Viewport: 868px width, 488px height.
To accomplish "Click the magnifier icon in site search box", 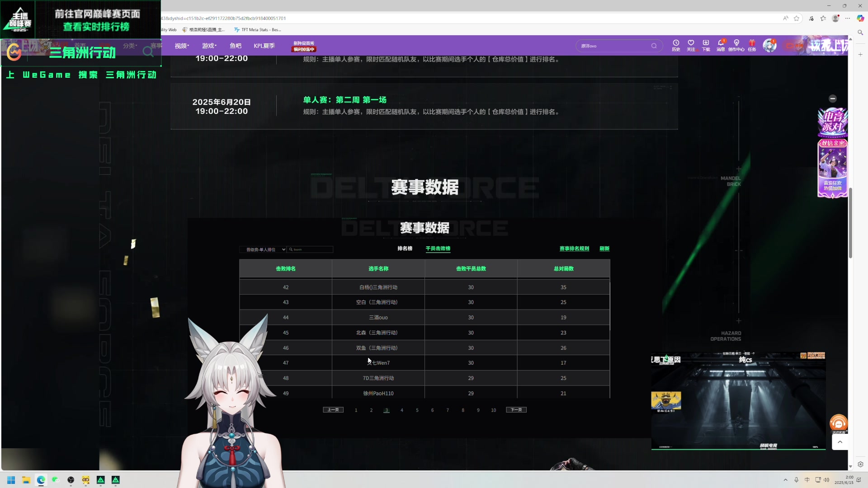I will tap(654, 46).
